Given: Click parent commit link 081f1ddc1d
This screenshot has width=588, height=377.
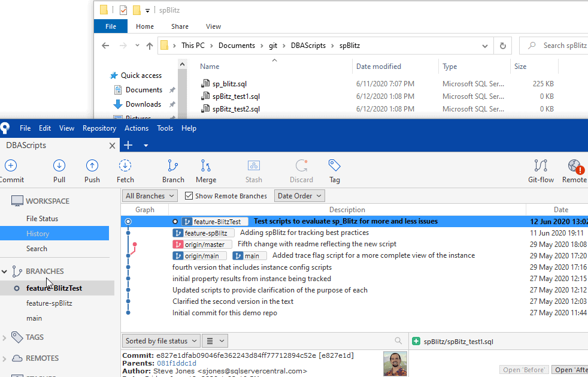Looking at the screenshot, I should tap(176, 363).
